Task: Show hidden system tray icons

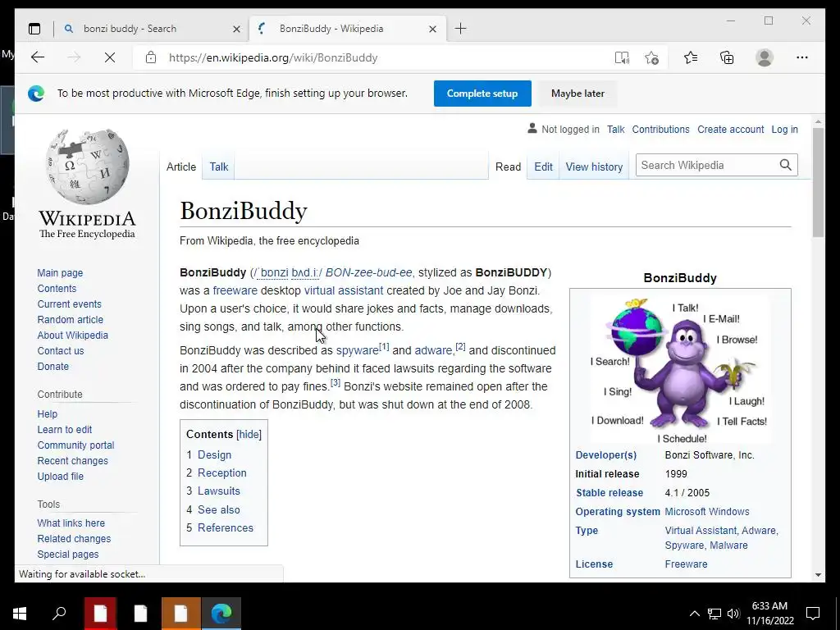Action: pos(694,614)
